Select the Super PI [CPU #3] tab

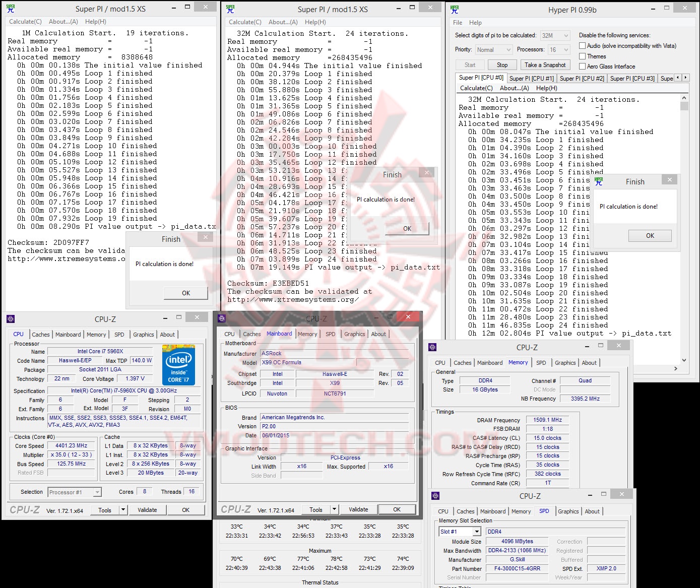[x=632, y=78]
